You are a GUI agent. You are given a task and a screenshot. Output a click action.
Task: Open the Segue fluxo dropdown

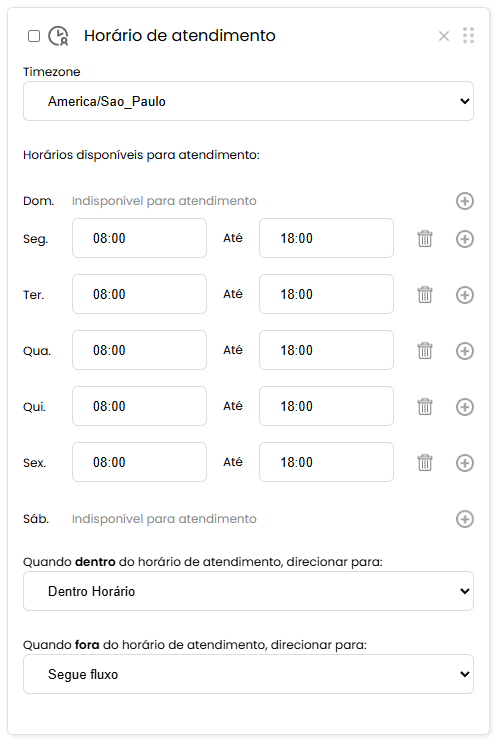click(x=248, y=674)
